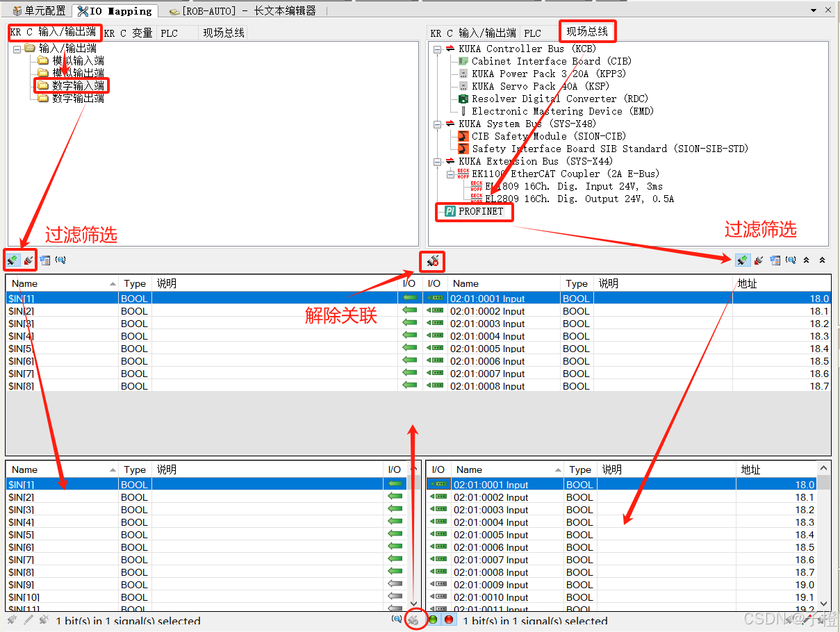Toggle right pane connected-signals filter icon
Image resolution: width=840 pixels, height=632 pixels.
click(x=743, y=260)
